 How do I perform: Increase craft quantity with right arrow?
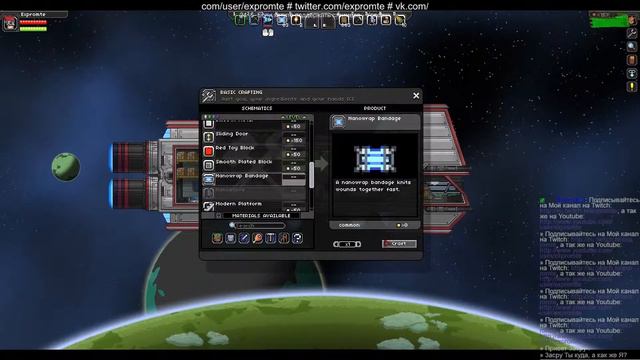coord(358,244)
